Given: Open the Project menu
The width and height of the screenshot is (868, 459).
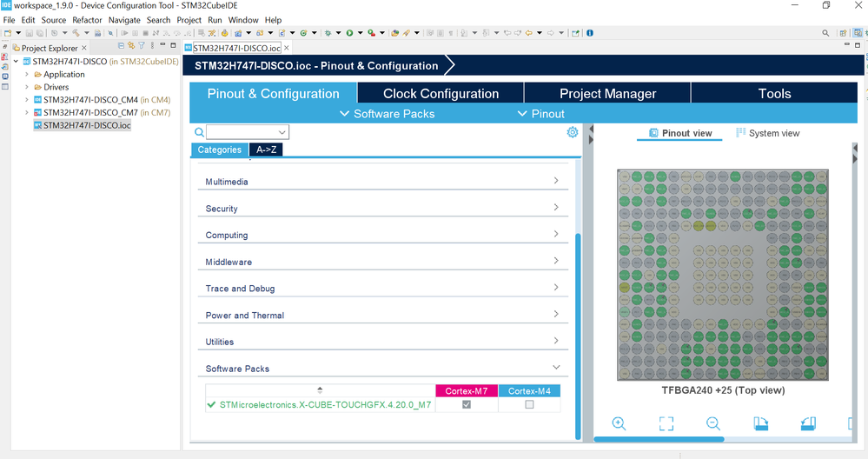Looking at the screenshot, I should (189, 20).
